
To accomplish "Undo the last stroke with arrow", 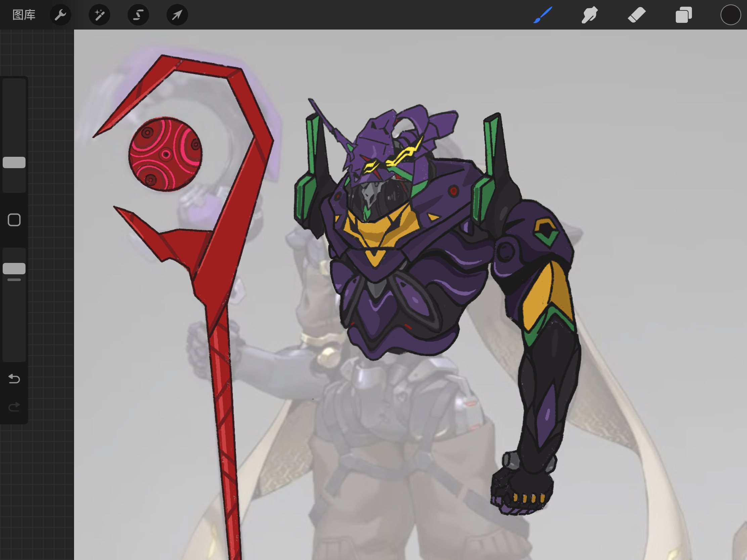I will [x=14, y=379].
